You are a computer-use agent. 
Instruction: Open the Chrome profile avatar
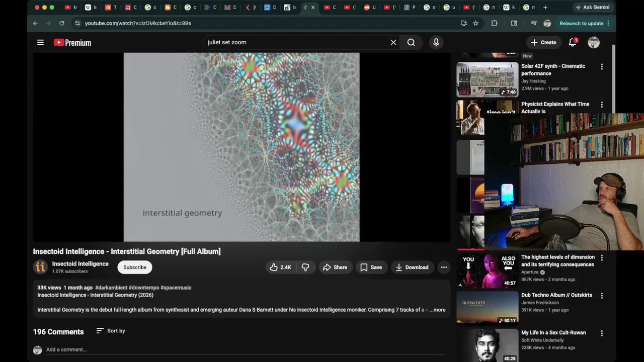point(547,23)
